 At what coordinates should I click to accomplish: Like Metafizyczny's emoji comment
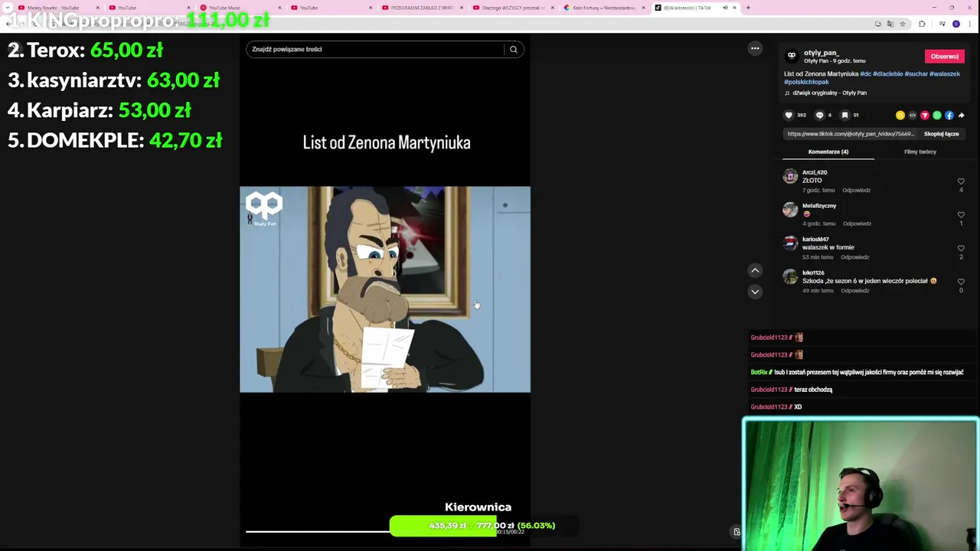click(961, 215)
